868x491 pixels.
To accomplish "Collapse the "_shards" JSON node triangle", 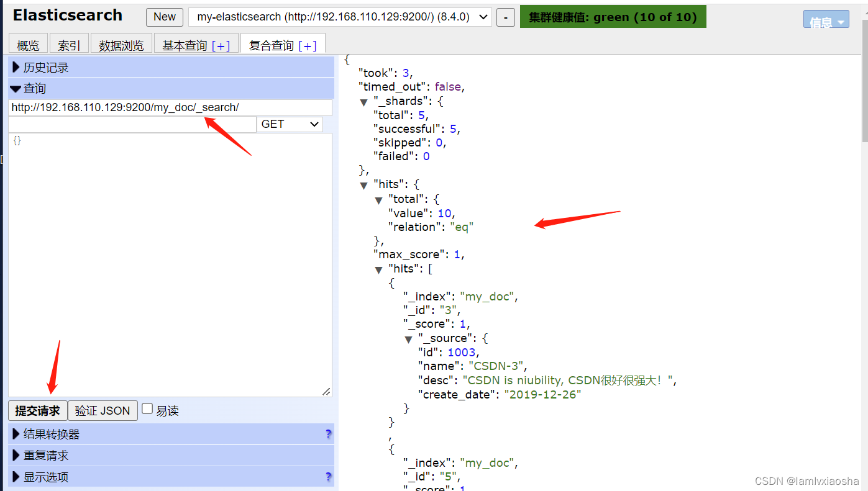I will (x=364, y=101).
